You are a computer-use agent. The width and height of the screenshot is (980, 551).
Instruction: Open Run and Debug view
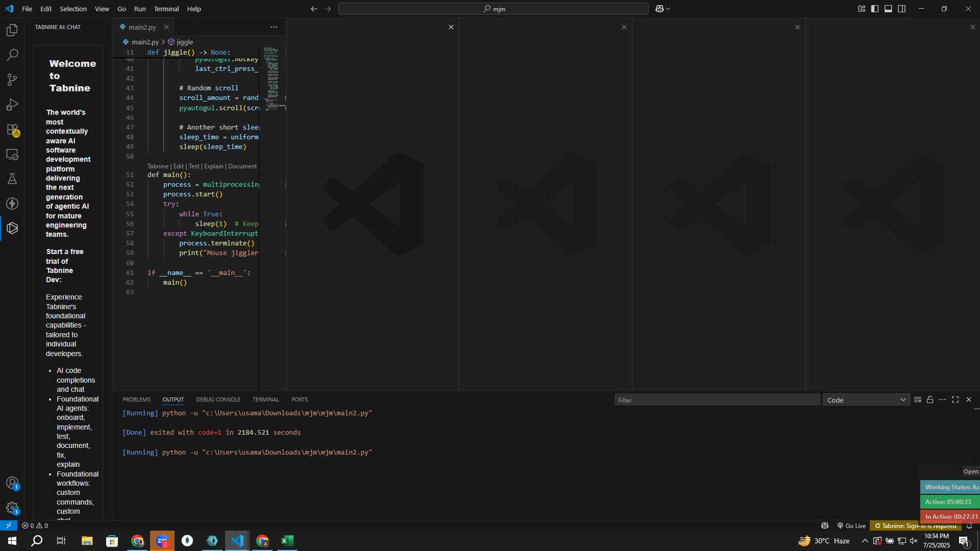coord(12,105)
